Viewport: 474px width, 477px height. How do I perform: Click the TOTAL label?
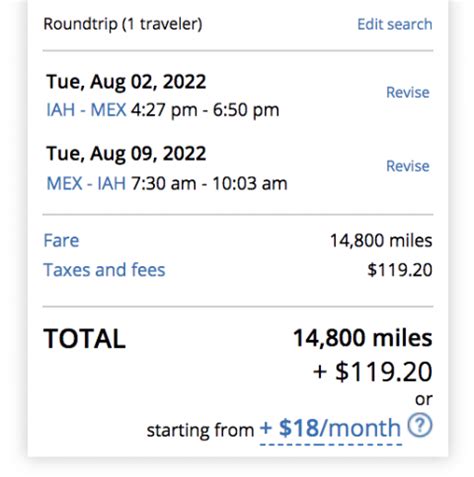[85, 339]
